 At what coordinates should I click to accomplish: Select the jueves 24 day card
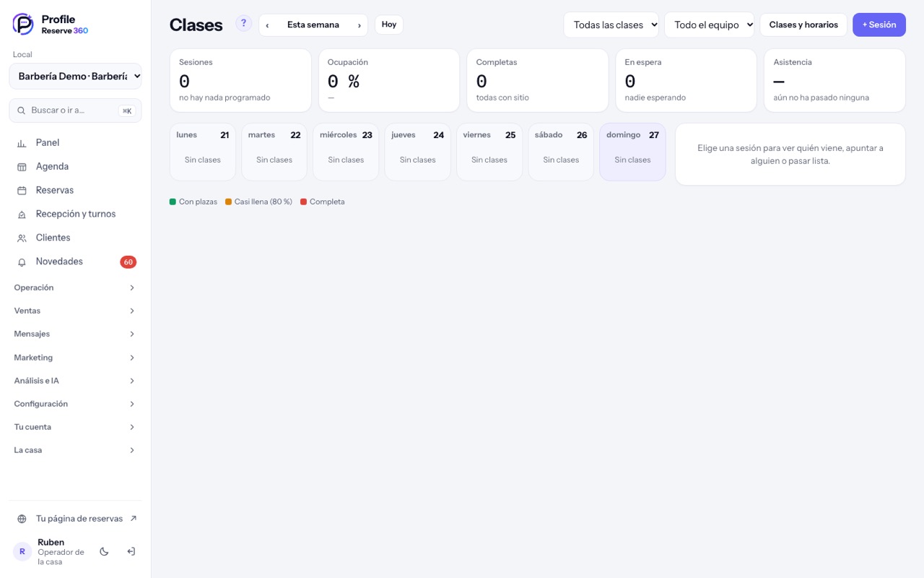pos(418,152)
